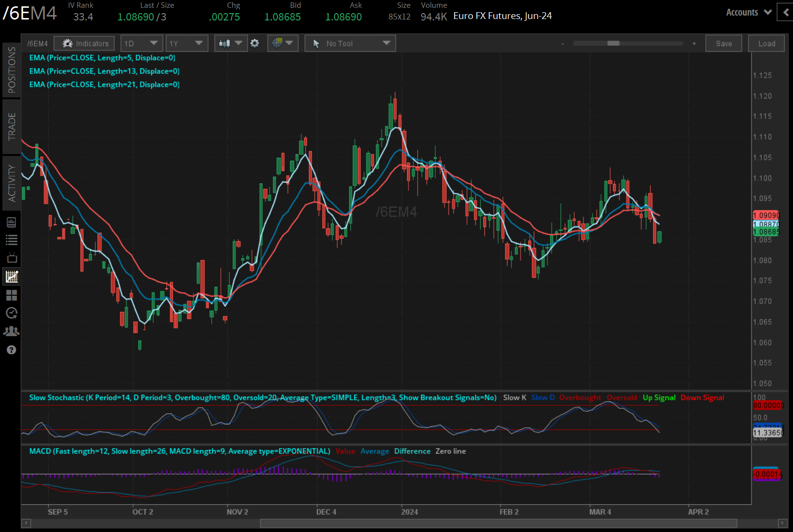Select the grid dashboard icon in sidebar
Screen dimensions: 793x532
point(12,295)
